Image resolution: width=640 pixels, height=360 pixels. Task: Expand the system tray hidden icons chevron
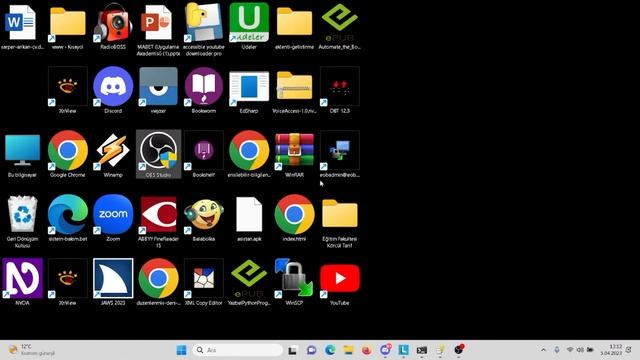coord(543,350)
